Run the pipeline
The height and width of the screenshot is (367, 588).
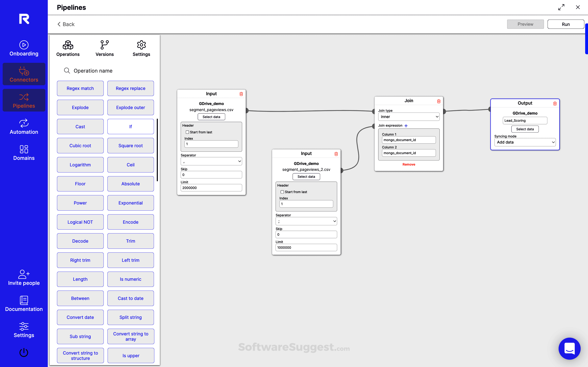tap(565, 24)
